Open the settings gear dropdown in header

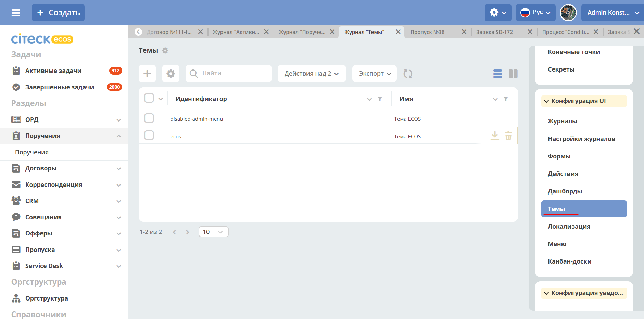pos(498,13)
